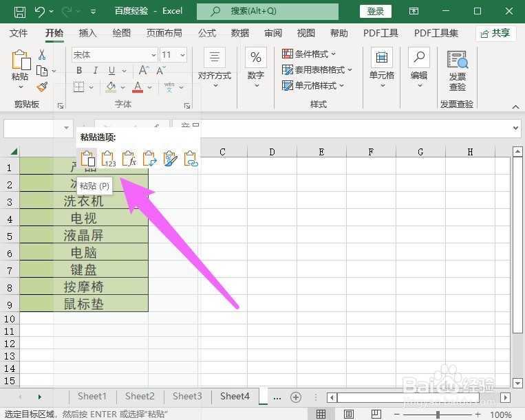Apply the red font color A
The width and height of the screenshot is (525, 420).
tap(138, 87)
